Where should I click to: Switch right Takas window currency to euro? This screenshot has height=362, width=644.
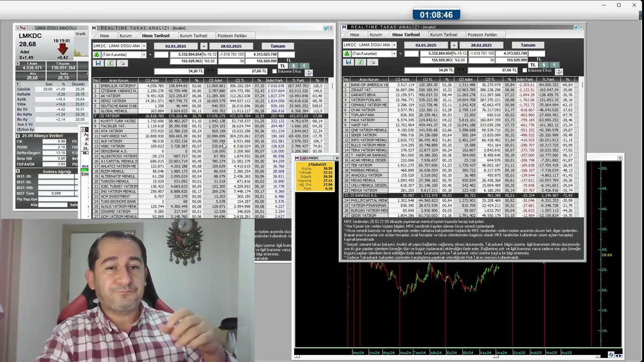554,65
